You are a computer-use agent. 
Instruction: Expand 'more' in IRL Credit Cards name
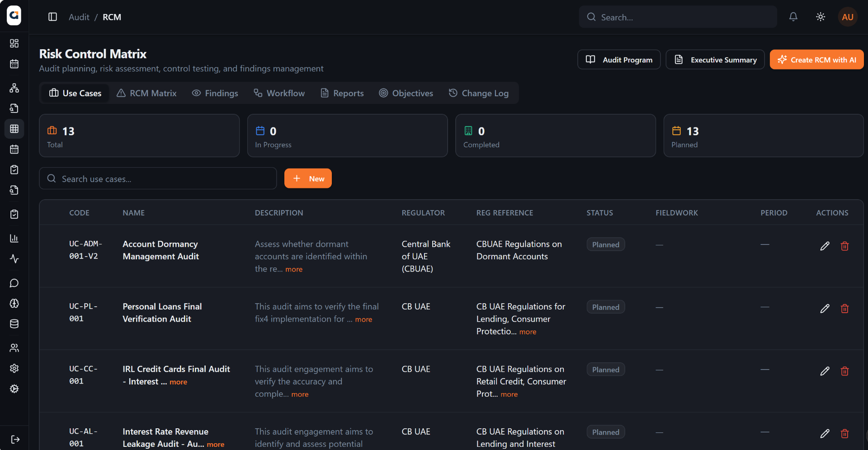(178, 382)
